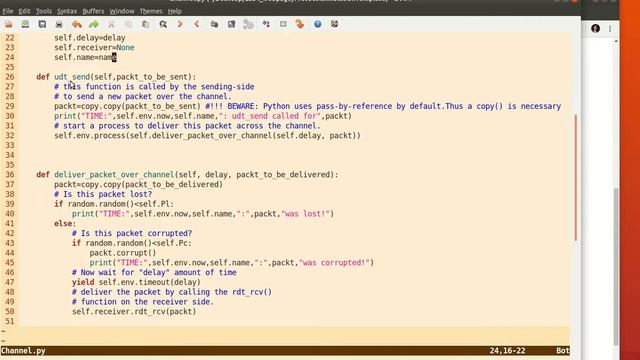The width and height of the screenshot is (640, 360).
Task: Open the Edit menu
Action: 24,11
